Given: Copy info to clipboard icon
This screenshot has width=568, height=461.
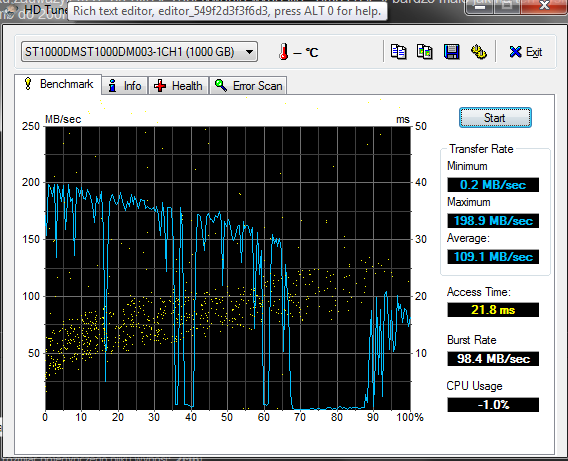Looking at the screenshot, I should 398,52.
